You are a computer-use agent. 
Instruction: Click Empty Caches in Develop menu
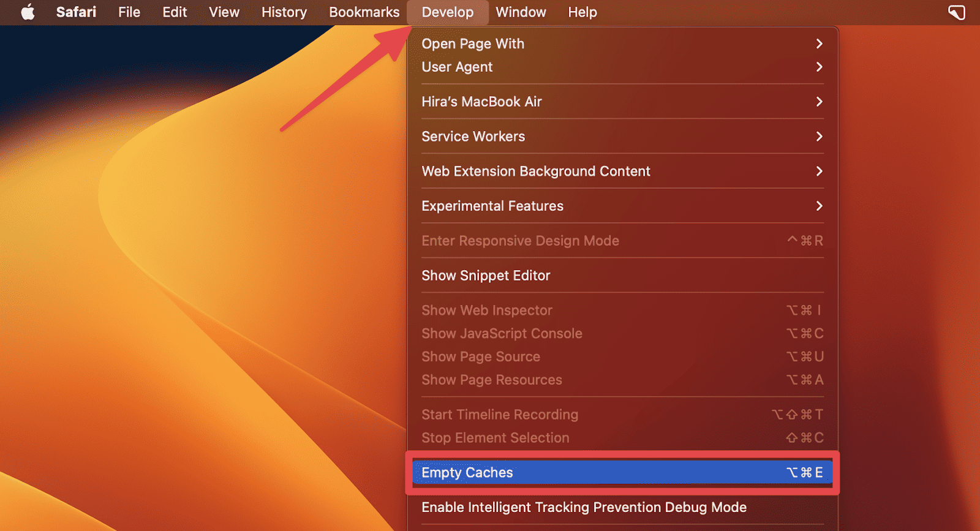(622, 473)
